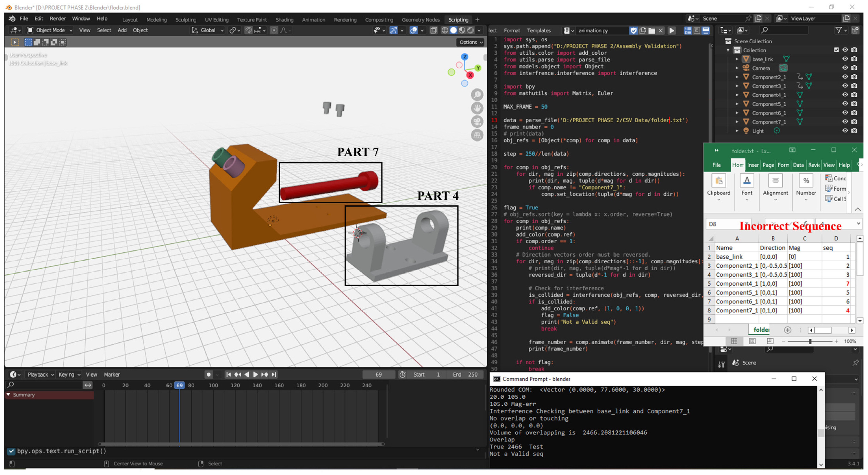Viewport: 868px width, 475px height.
Task: Open the Object Mode dropdown
Action: [50, 30]
